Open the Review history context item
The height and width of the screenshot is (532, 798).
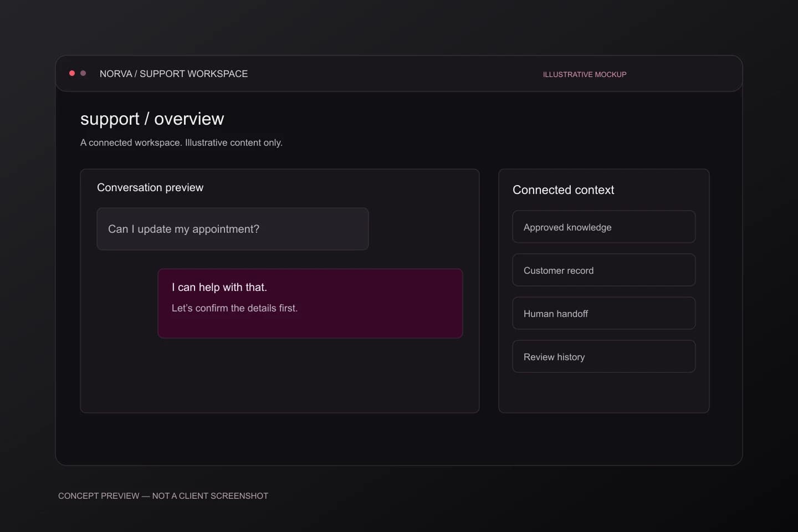point(604,356)
